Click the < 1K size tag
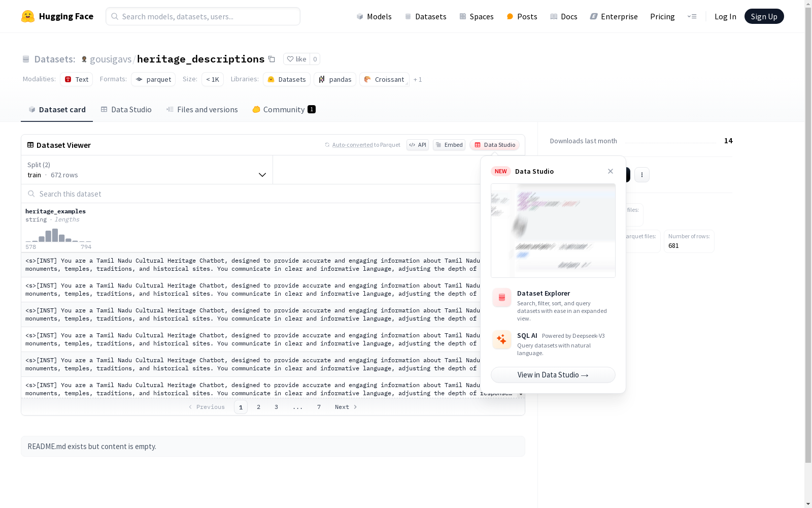Viewport: 812px width, 508px height. (x=213, y=79)
